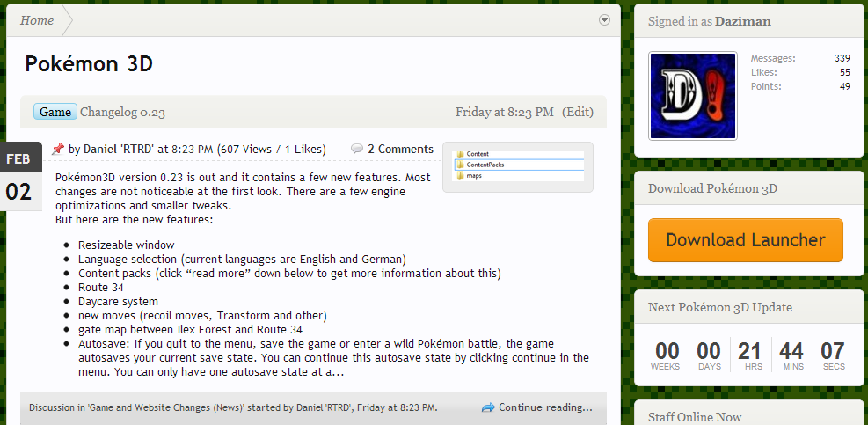The image size is (868, 425).
Task: Click the countdown MINS value 44
Action: (x=791, y=351)
